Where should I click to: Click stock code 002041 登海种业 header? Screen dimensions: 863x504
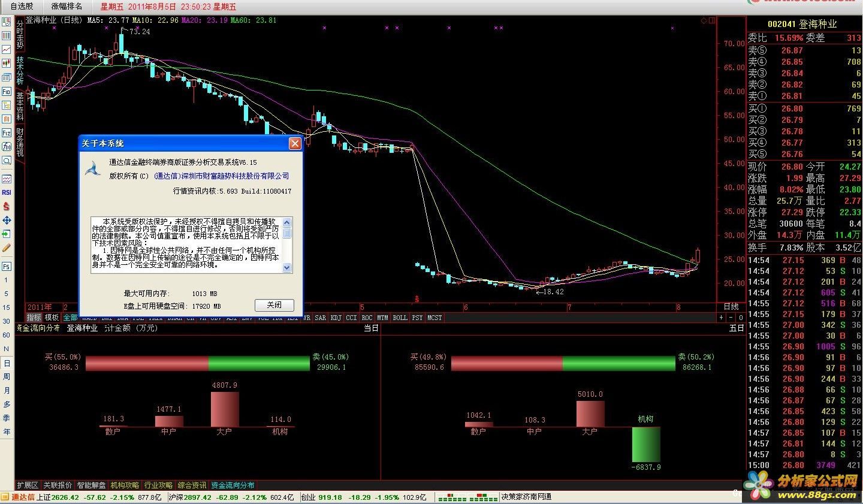(x=802, y=24)
